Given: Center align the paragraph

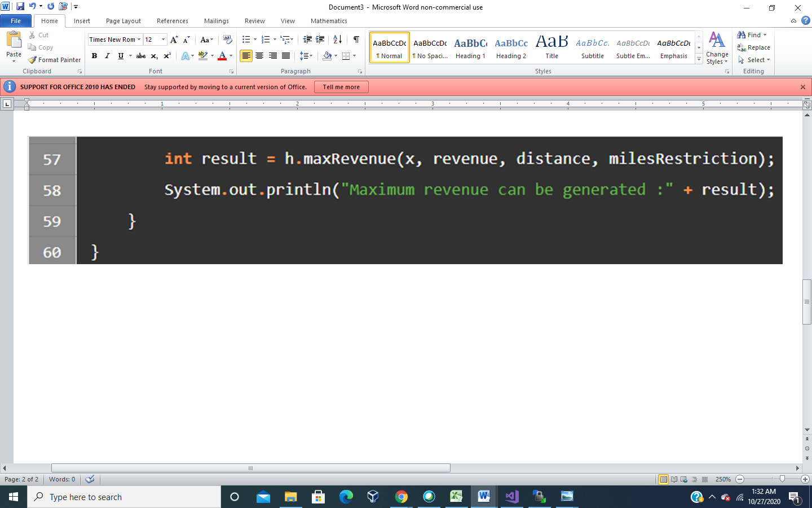Looking at the screenshot, I should pos(259,56).
